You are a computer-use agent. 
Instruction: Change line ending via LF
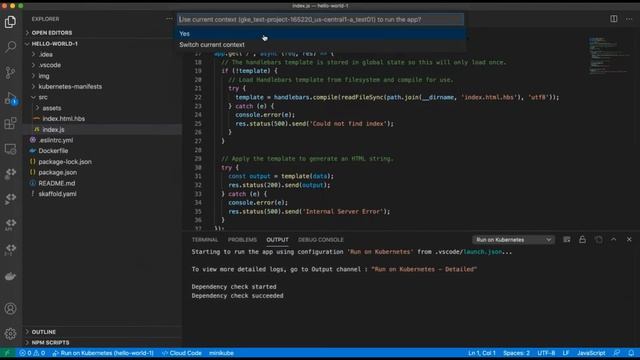[x=566, y=353]
